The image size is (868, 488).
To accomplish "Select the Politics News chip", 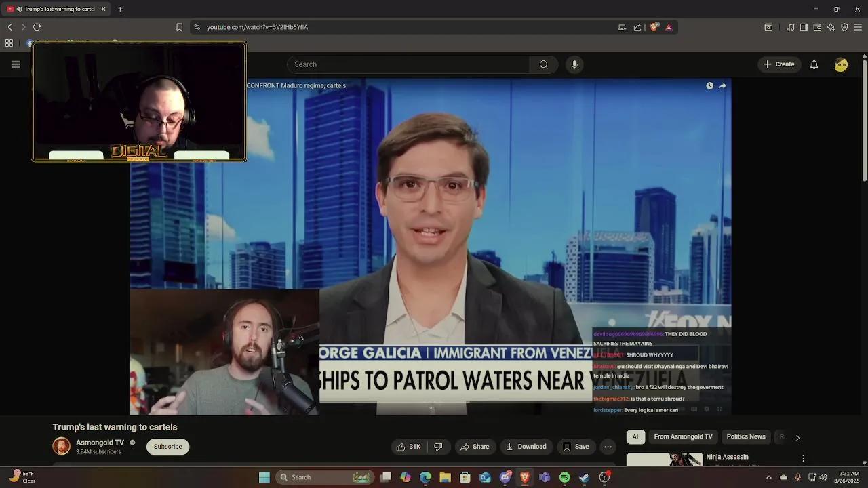I will (x=746, y=437).
